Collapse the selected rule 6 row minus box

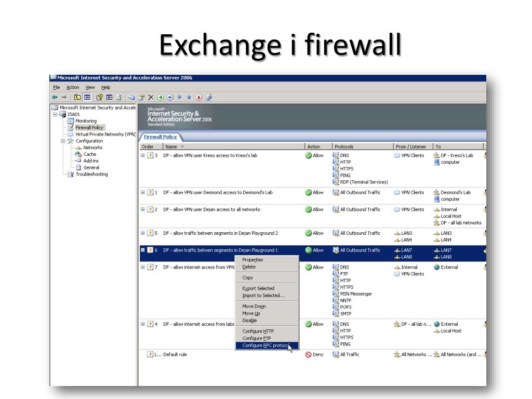(143, 250)
